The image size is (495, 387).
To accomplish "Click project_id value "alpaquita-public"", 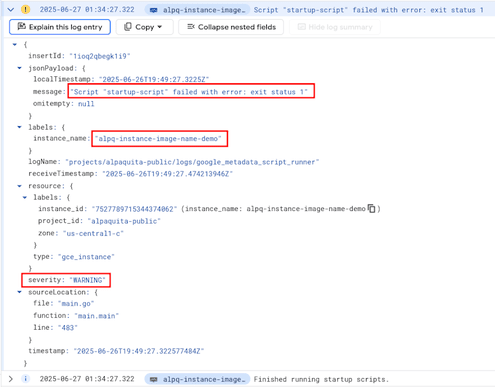I will [124, 221].
